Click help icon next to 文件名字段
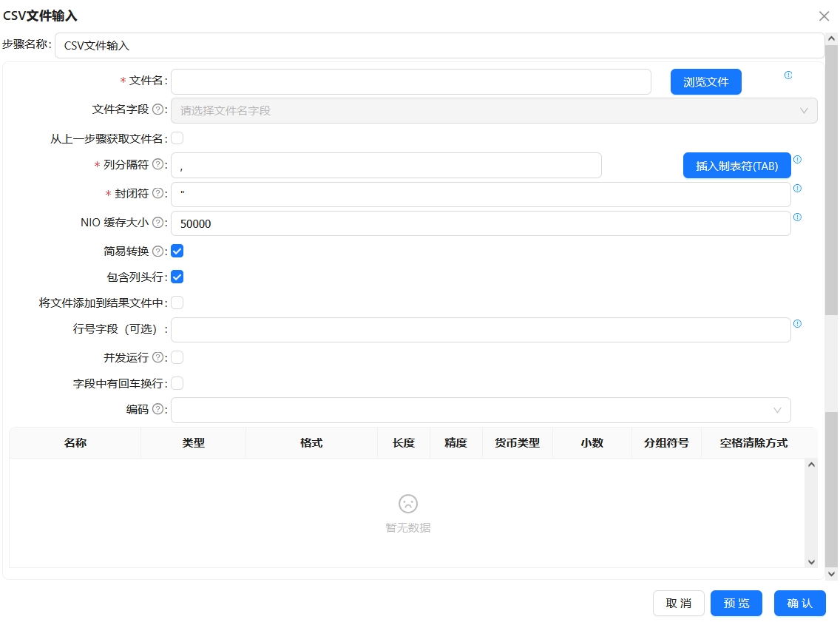 [157, 110]
